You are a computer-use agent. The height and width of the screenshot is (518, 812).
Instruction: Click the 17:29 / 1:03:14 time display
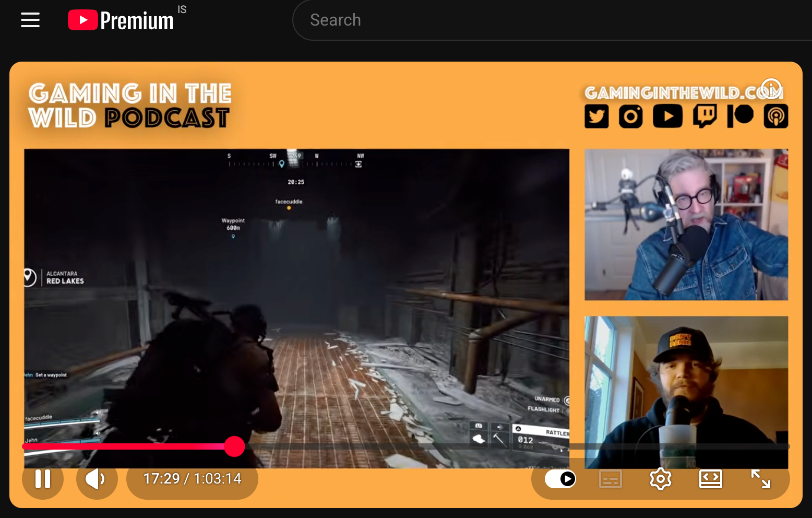click(192, 479)
